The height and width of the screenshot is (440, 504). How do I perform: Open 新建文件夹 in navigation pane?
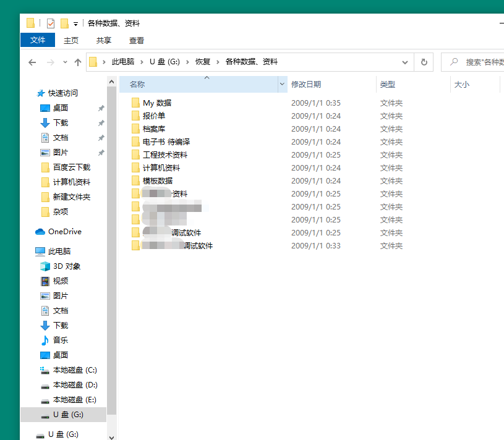click(72, 197)
